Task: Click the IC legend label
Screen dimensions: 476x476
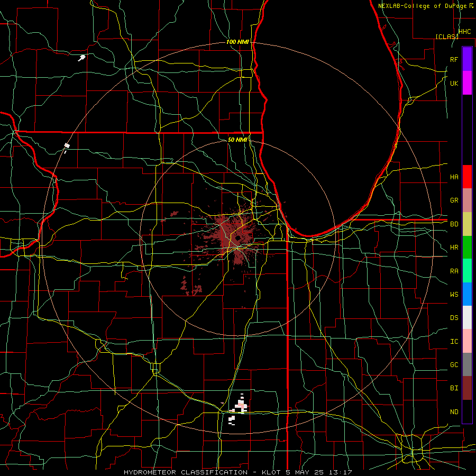Action: pos(454,342)
